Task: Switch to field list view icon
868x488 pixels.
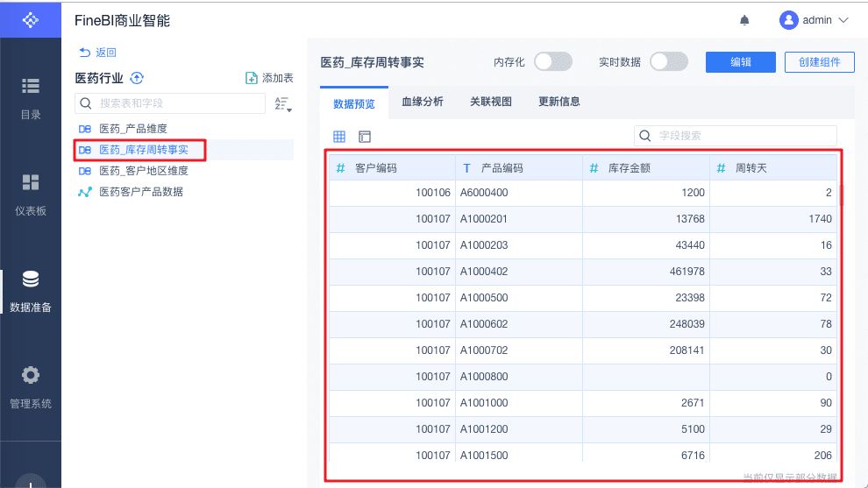Action: tap(365, 137)
